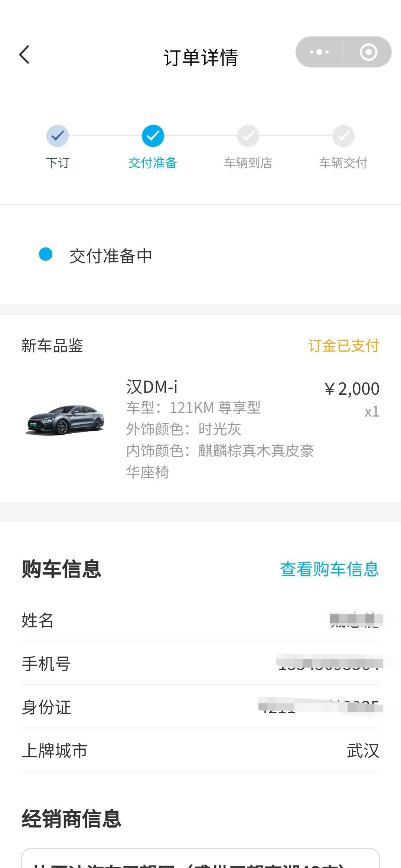Tap the 车辆交付 step circle icon
Screen dimensions: 401x868
[x=343, y=136]
